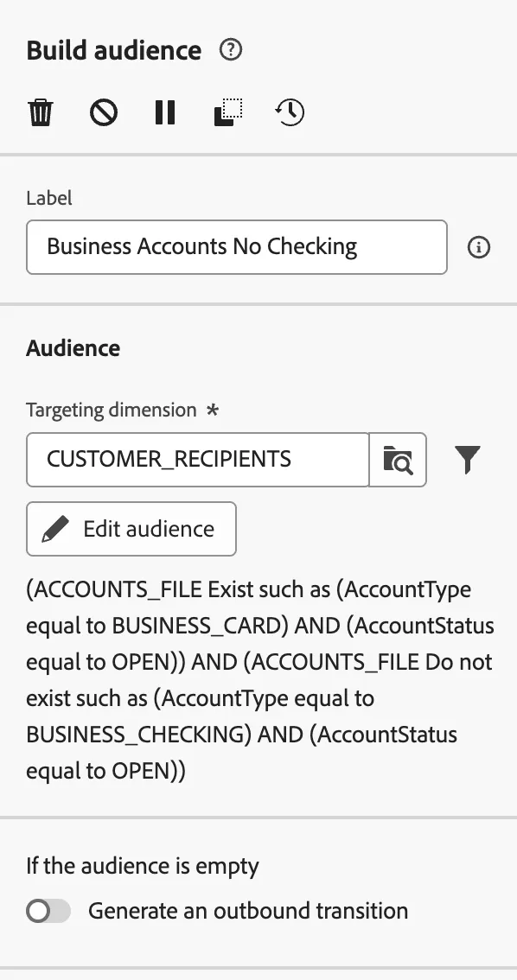517x980 pixels.
Task: Open the logs and history clock icon
Action: [x=290, y=112]
